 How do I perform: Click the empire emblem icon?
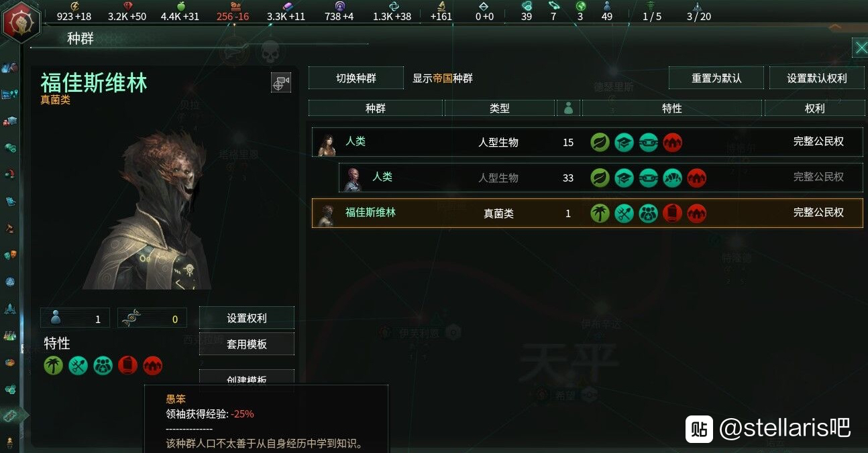[x=21, y=21]
